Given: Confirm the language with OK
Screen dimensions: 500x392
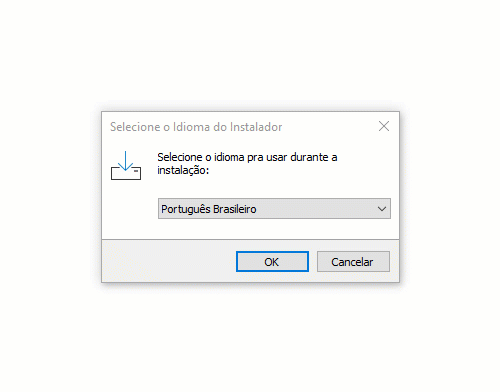Looking at the screenshot, I should (x=272, y=262).
